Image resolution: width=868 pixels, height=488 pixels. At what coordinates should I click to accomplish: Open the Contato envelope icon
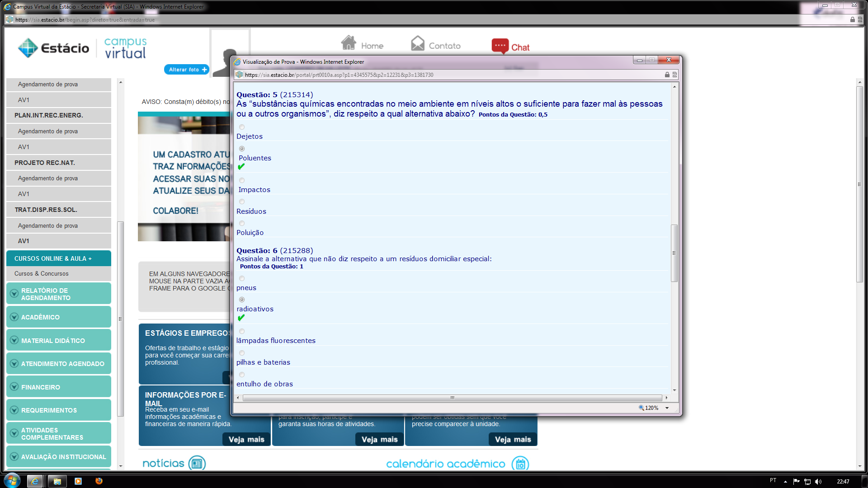[x=418, y=43]
